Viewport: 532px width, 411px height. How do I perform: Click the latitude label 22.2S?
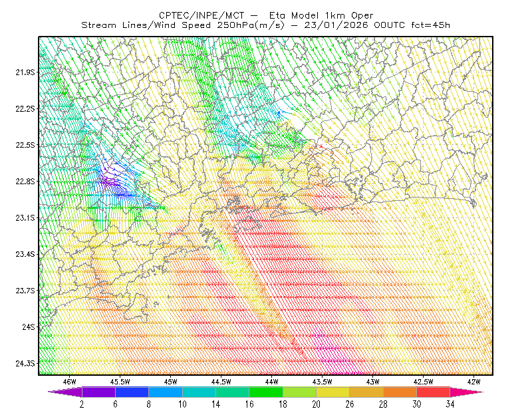tap(25, 108)
